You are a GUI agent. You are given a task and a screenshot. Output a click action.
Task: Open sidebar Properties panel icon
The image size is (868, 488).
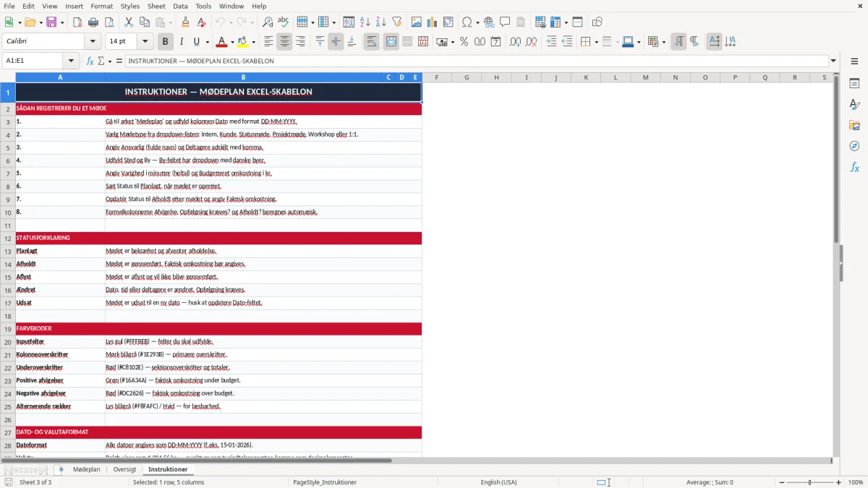coord(854,84)
